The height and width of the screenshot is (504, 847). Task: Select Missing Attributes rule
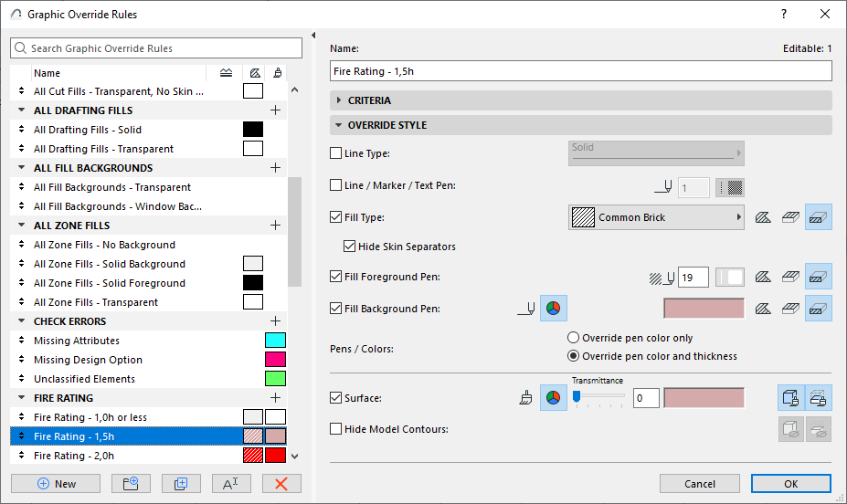point(149,341)
